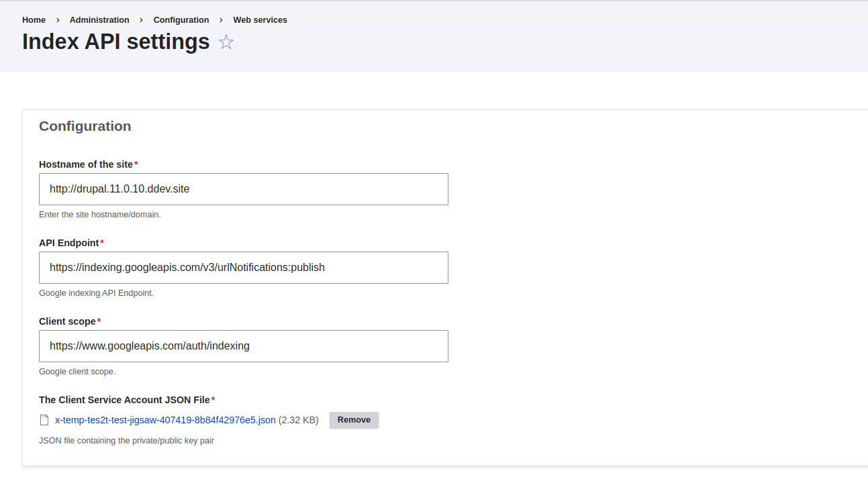
Task: Click the Google indexing API Endpoint help text
Action: point(96,292)
